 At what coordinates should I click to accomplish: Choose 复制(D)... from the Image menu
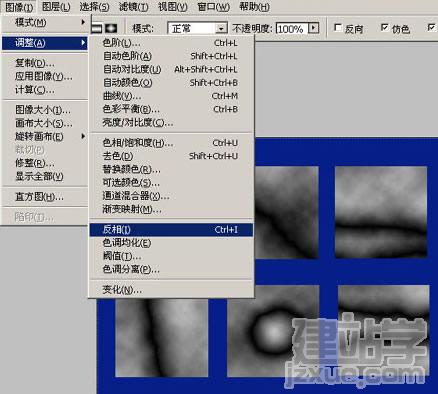(45, 63)
